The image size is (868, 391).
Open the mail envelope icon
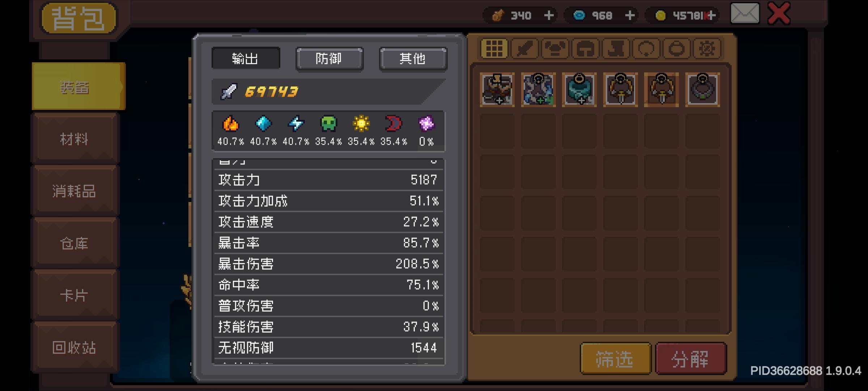click(745, 13)
